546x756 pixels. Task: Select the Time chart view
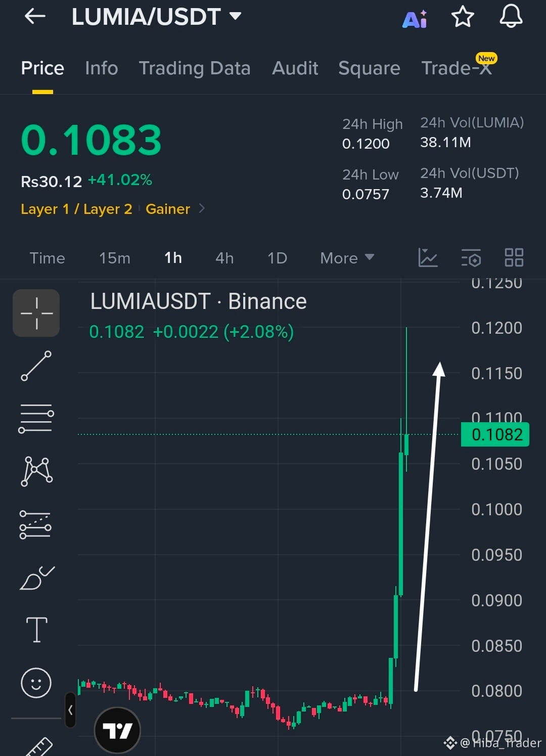47,258
